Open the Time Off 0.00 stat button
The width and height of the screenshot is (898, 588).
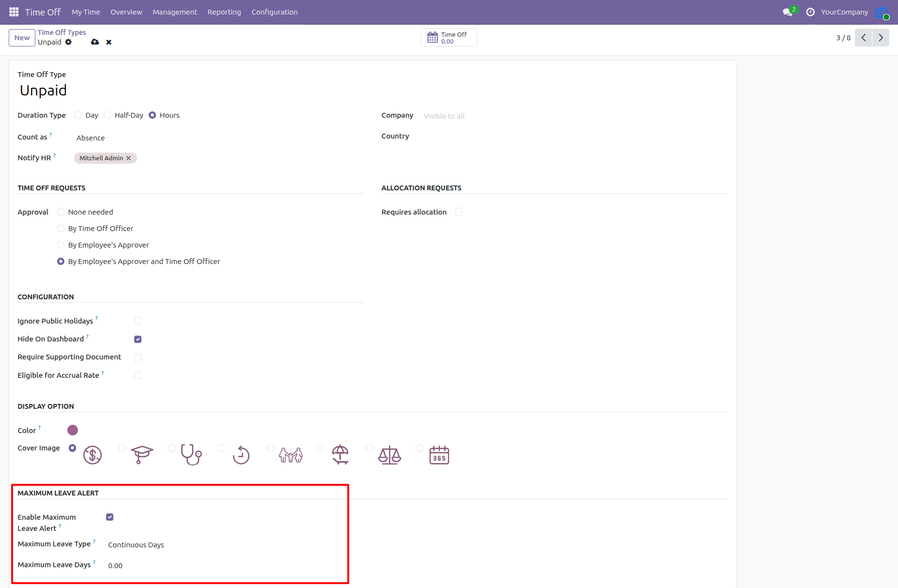[x=449, y=38]
